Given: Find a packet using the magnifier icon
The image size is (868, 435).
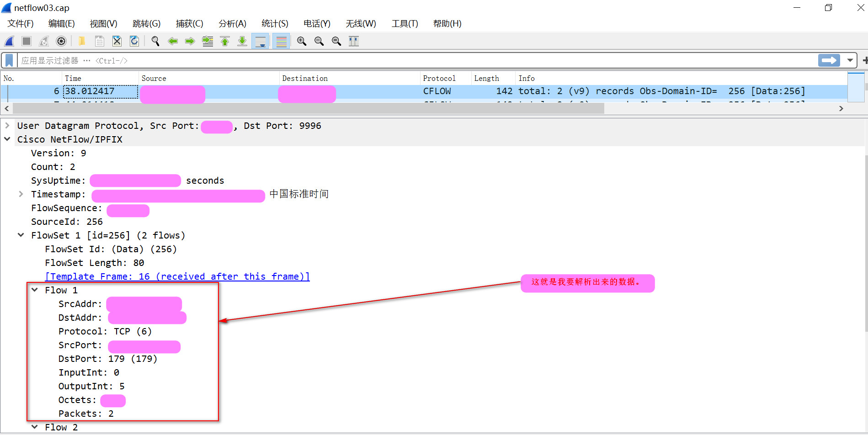Looking at the screenshot, I should pos(155,41).
